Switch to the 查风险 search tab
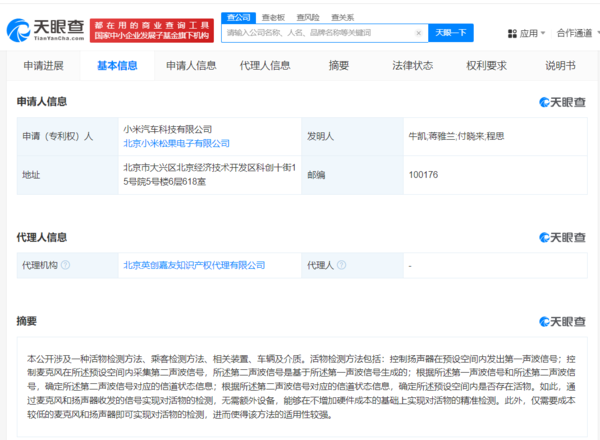600x440 pixels. point(307,17)
